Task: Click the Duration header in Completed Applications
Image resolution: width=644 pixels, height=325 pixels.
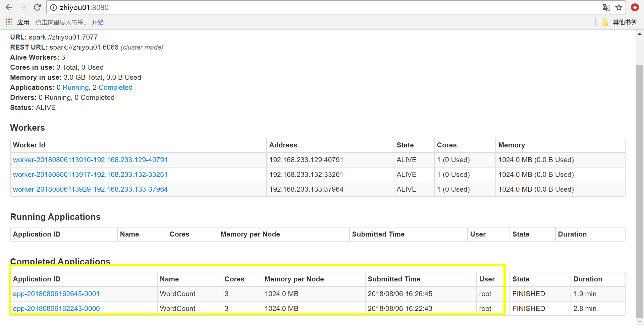Action: click(x=598, y=279)
